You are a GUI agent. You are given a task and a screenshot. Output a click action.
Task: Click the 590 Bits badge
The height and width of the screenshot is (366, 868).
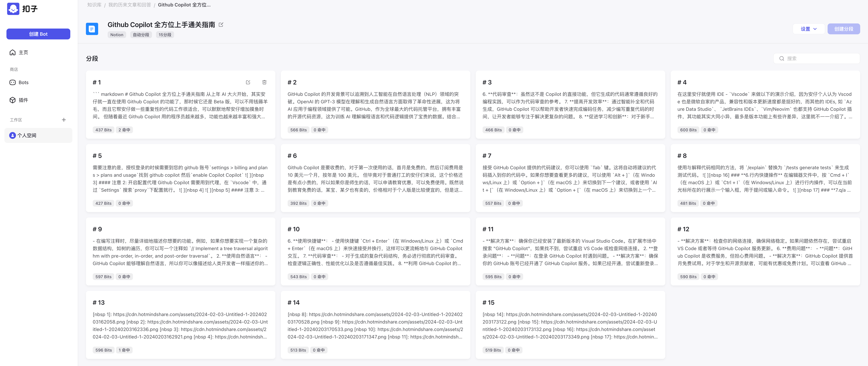(688, 277)
